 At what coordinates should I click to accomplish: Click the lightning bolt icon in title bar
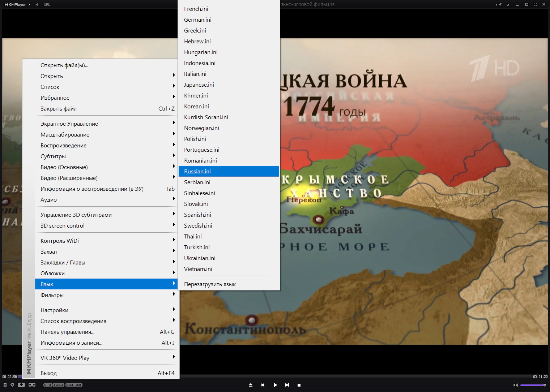tap(37, 5)
